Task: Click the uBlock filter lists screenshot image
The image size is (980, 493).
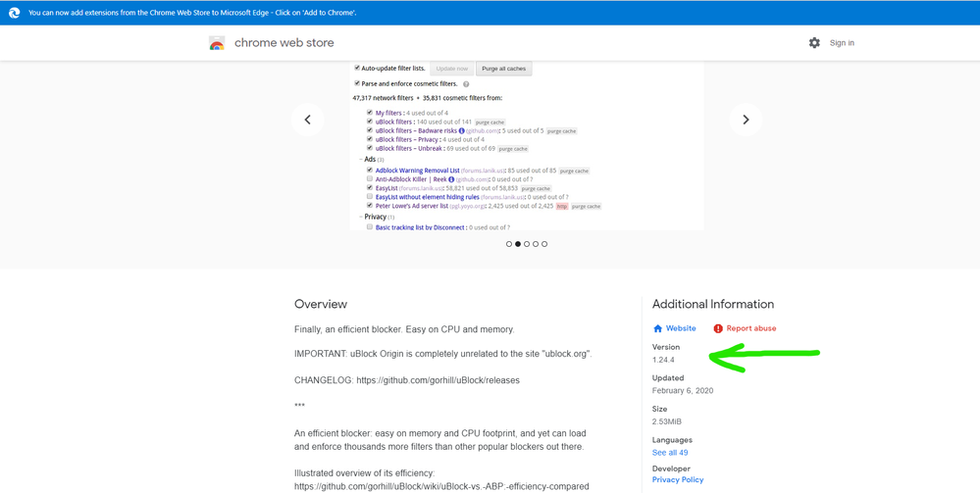Action: (x=527, y=146)
